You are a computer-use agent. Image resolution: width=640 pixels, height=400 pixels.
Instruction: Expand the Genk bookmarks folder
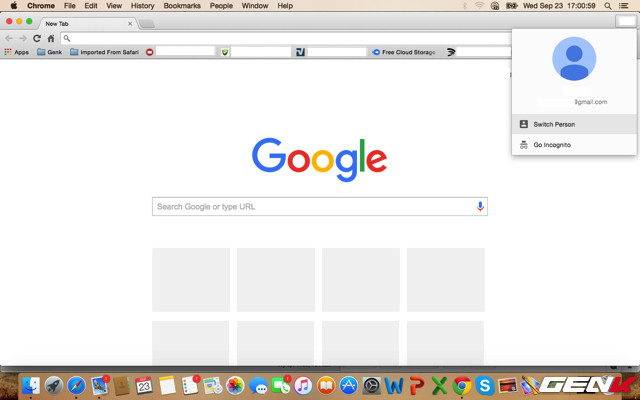48,52
